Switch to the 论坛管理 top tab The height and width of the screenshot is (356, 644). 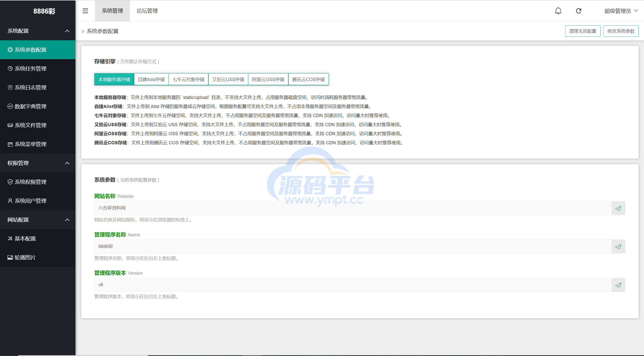(x=147, y=11)
